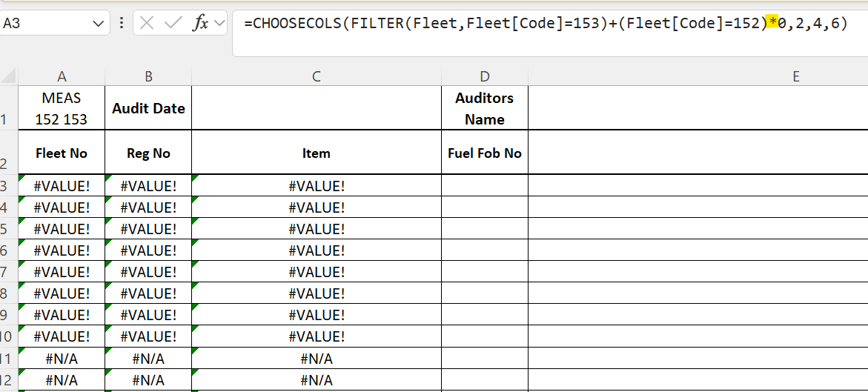This screenshot has height=392, width=868.
Task: Click the 'Auditors Name' cell
Action: pyautogui.click(x=485, y=108)
